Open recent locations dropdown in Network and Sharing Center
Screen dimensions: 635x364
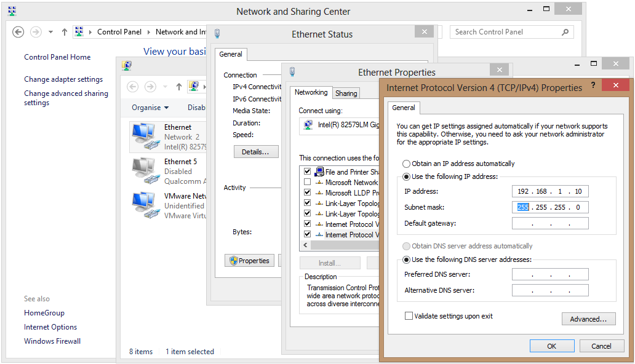pyautogui.click(x=50, y=32)
